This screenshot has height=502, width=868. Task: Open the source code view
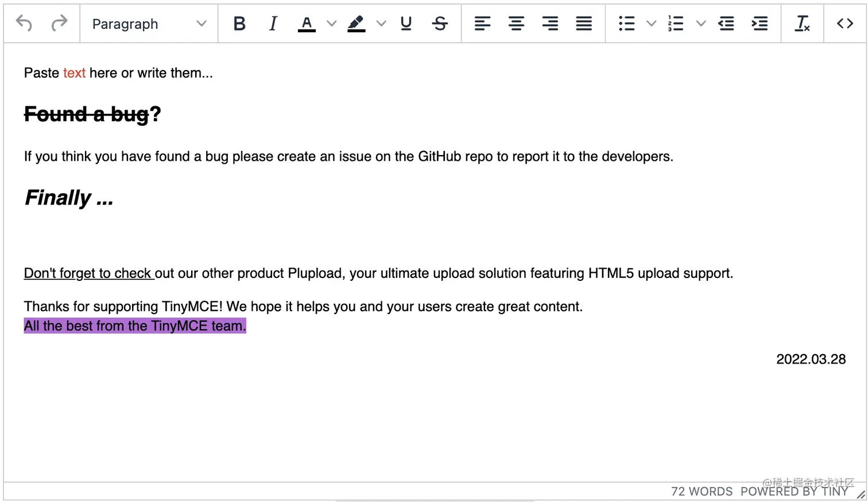pos(844,24)
